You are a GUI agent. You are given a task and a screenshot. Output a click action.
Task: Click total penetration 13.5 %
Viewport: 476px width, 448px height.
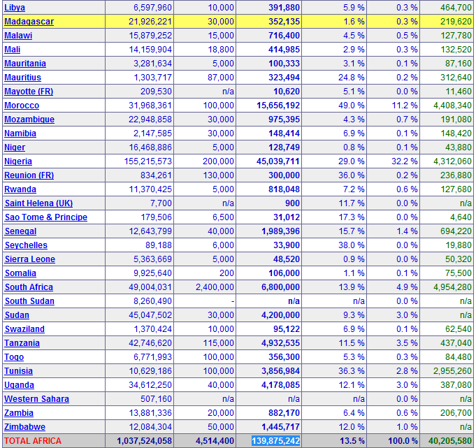click(x=352, y=440)
